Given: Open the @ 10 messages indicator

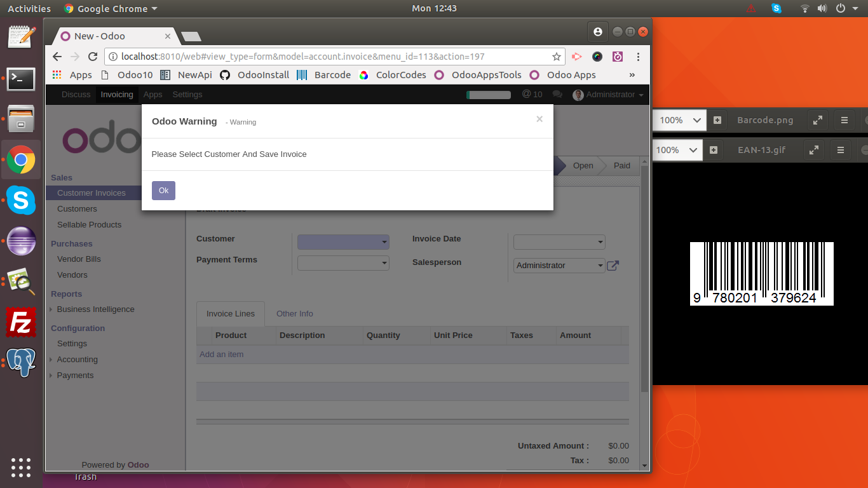Looking at the screenshot, I should (x=532, y=94).
